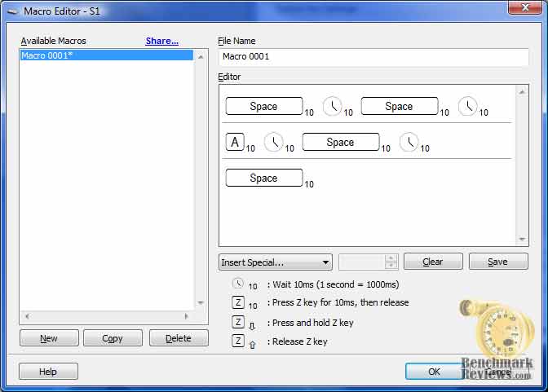Click the Z key icon beside 'Press Z key for 10ms'
This screenshot has width=548, height=392.
[x=238, y=302]
